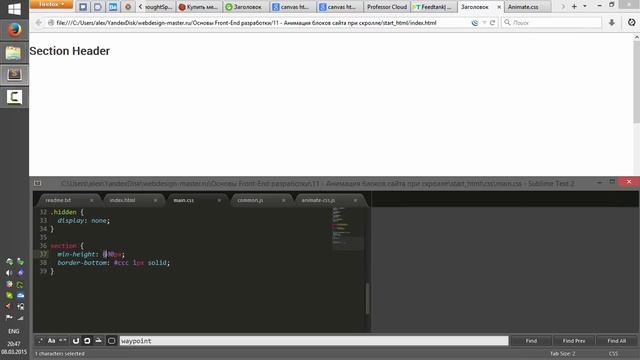The width and height of the screenshot is (640, 360).
Task: Open a new Firefox tab with plus
Action: [x=574, y=7]
